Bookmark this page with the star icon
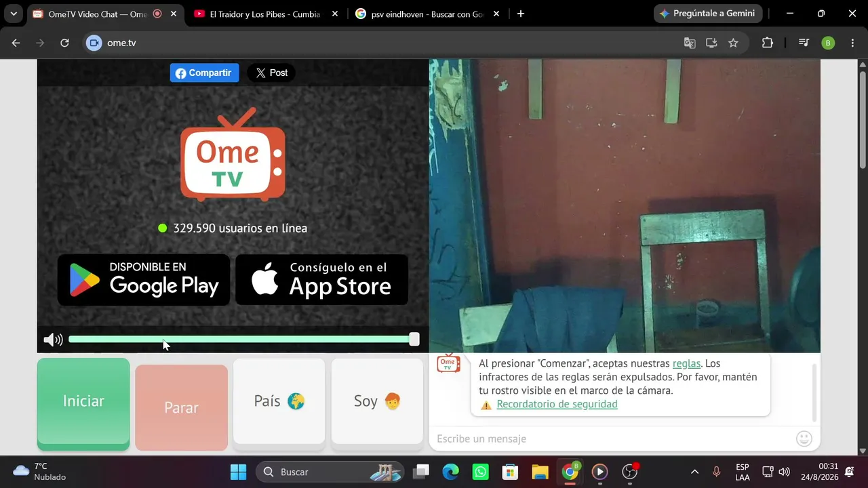 tap(733, 43)
